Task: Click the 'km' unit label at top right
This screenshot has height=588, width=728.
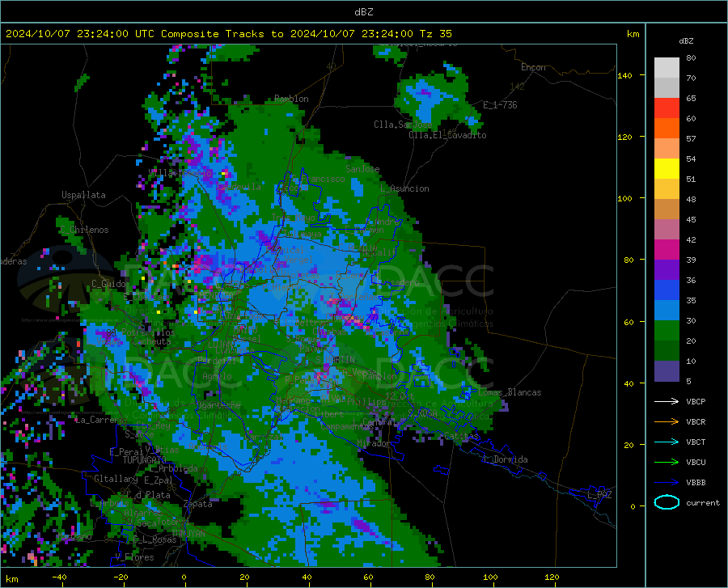Action: 633,34
